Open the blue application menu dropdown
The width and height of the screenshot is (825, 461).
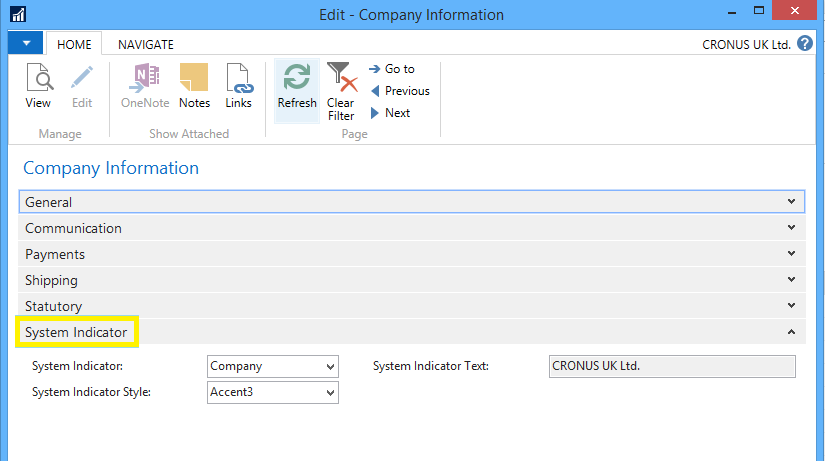point(26,43)
